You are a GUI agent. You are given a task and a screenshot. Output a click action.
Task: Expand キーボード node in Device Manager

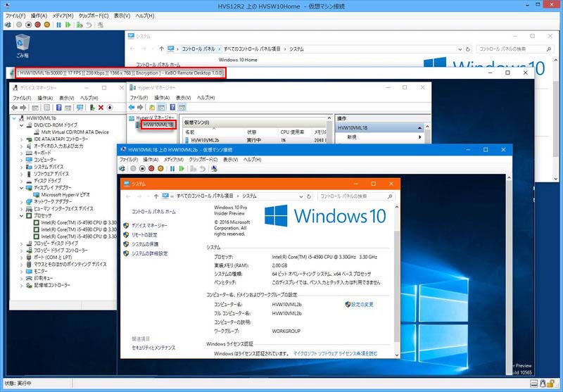click(x=22, y=153)
